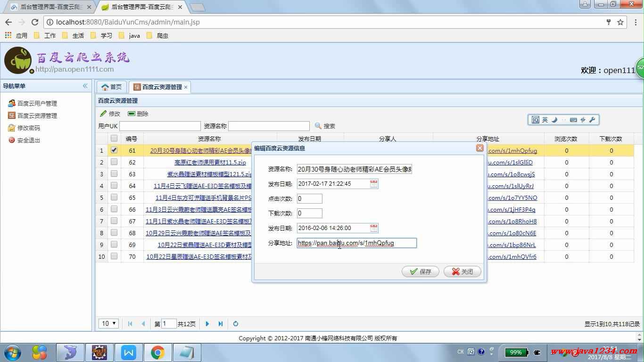Click the IME 英 language toggle
The height and width of the screenshot is (362, 644).
545,120
